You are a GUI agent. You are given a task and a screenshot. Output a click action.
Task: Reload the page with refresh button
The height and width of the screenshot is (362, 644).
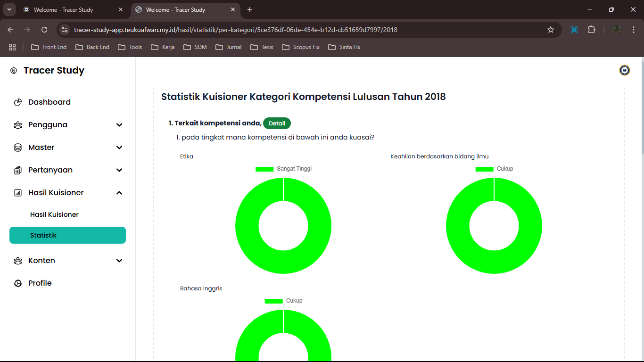tap(44, 30)
